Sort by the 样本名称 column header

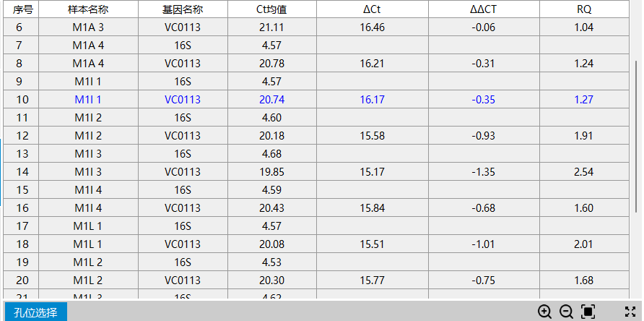(88, 9)
